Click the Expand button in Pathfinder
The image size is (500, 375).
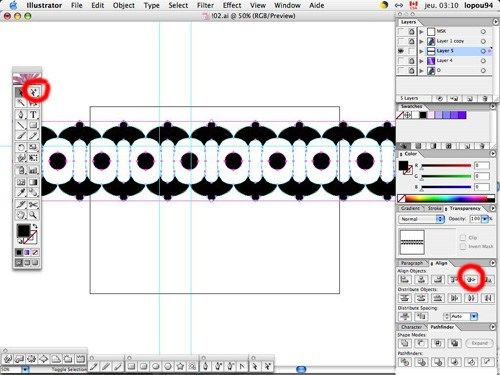coord(479,343)
